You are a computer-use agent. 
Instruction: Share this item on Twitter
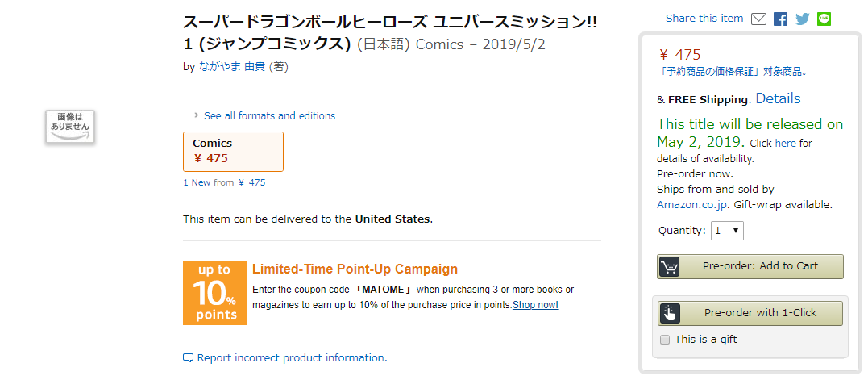tap(802, 19)
